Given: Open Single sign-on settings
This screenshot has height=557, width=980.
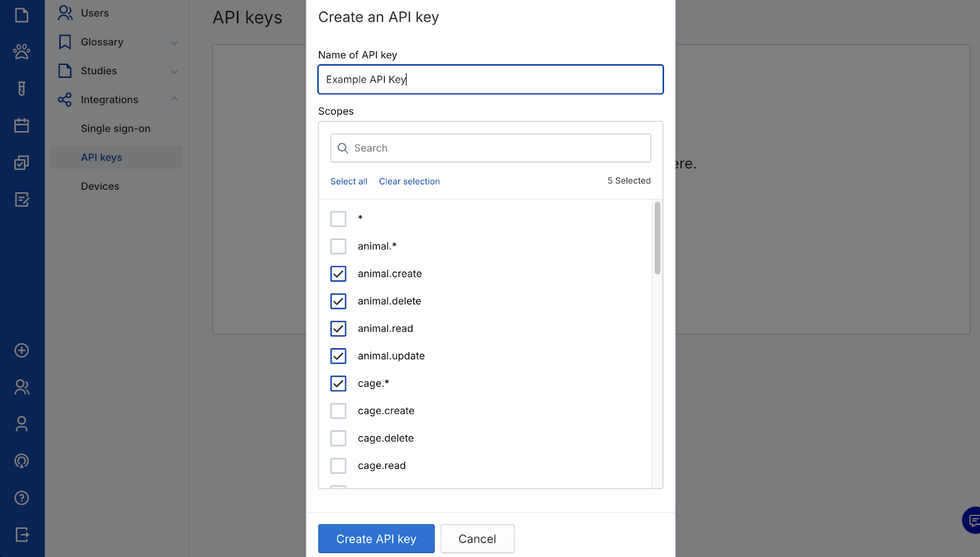Looking at the screenshot, I should (x=115, y=129).
